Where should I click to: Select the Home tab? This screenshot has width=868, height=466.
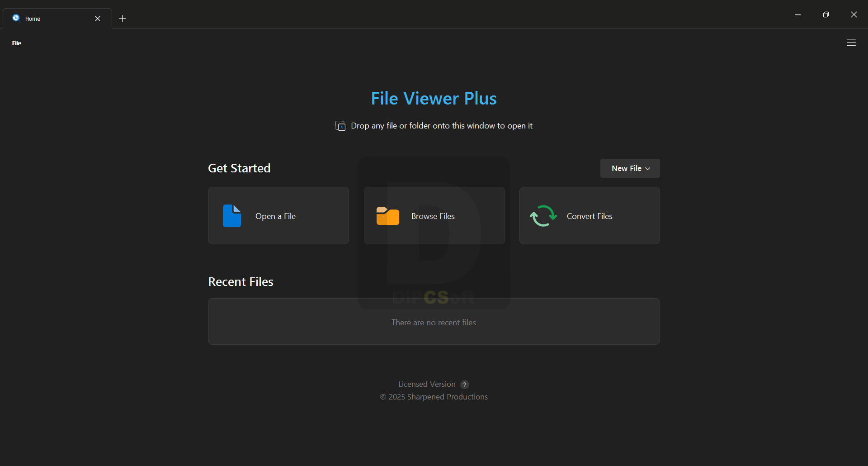57,19
